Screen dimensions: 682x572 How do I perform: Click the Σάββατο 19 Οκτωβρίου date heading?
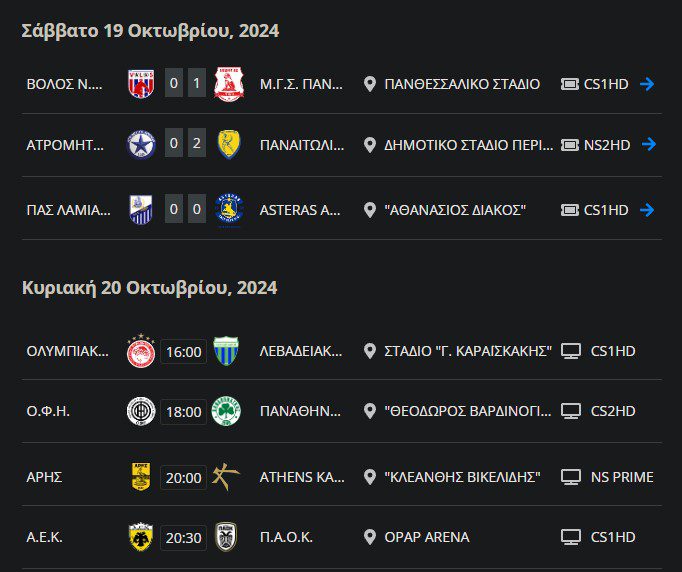tap(150, 31)
